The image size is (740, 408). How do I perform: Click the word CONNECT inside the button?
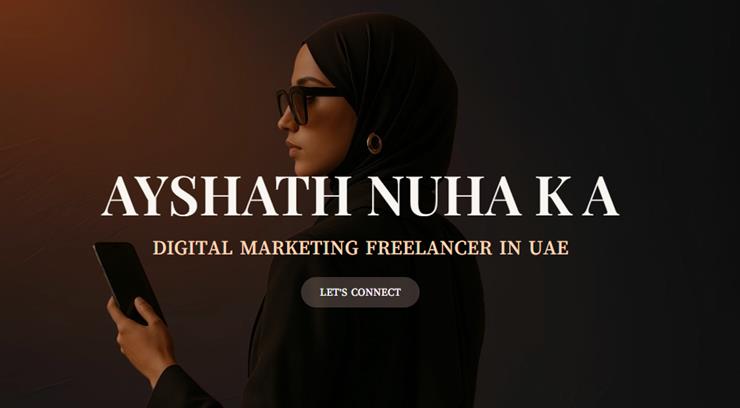[x=376, y=292]
